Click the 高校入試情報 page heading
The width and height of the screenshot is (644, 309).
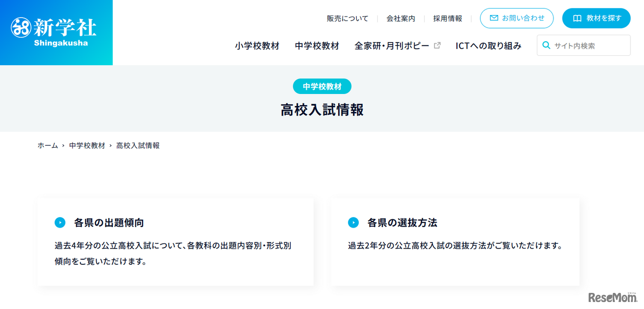click(322, 110)
